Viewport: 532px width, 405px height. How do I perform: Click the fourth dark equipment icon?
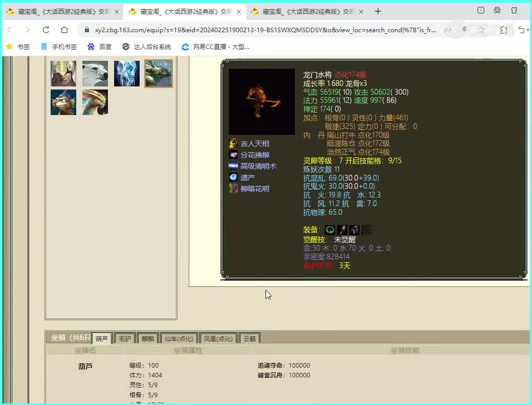[x=366, y=230]
